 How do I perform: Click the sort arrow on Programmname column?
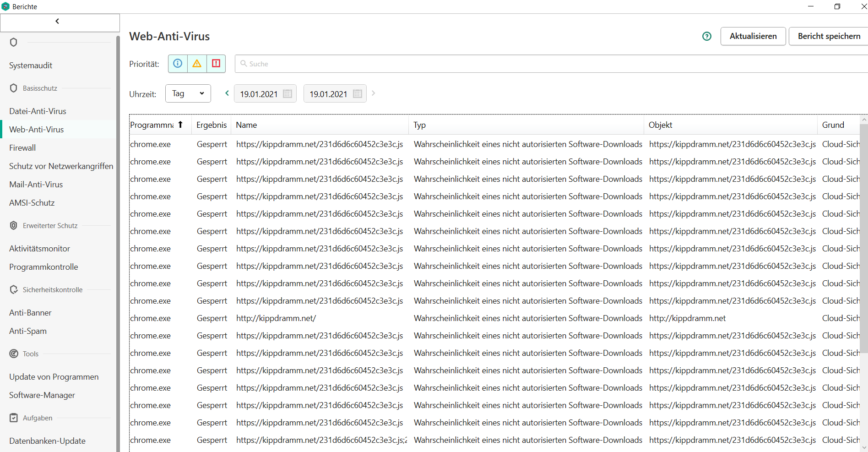coord(180,125)
